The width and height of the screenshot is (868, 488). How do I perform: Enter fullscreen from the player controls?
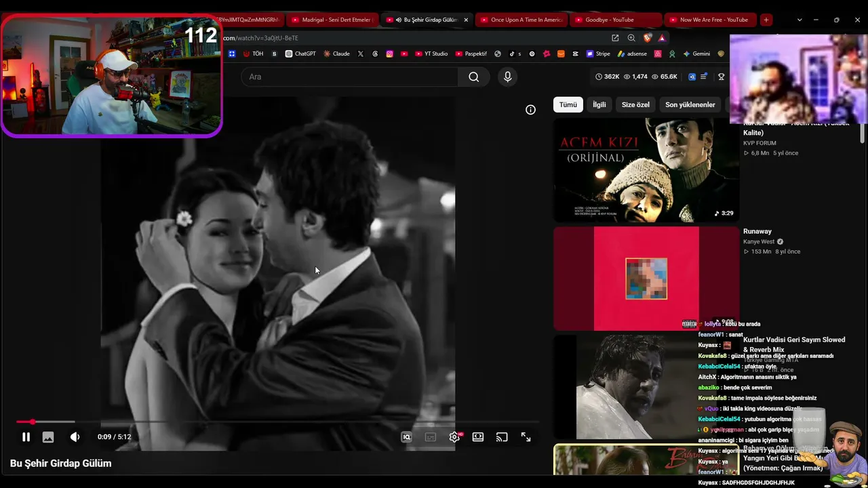click(526, 437)
